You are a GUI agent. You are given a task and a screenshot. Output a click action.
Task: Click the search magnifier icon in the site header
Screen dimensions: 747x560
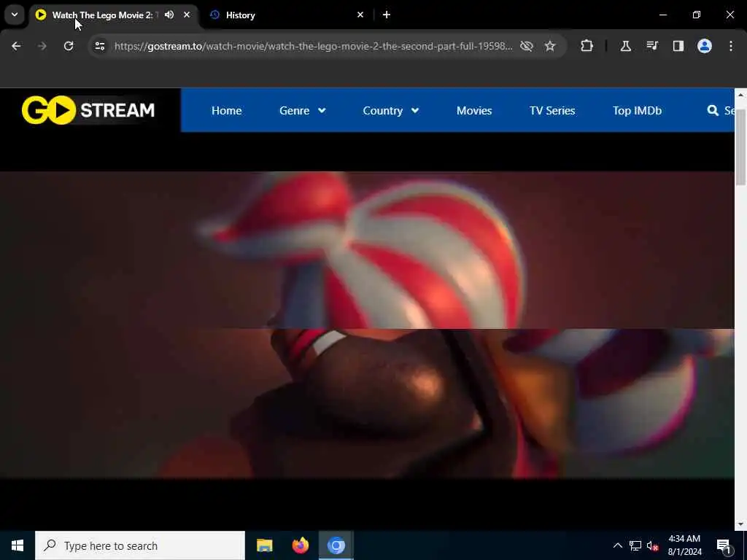(x=713, y=111)
